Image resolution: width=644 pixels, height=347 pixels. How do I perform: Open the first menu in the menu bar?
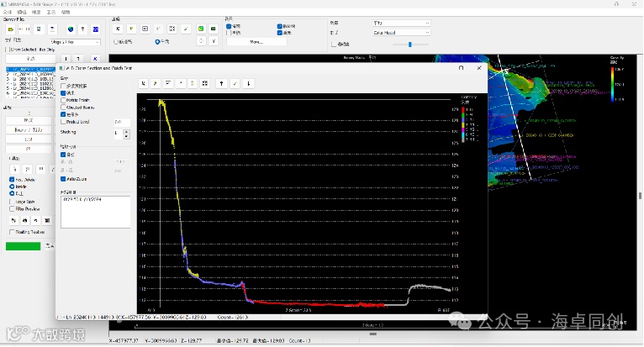click(x=8, y=13)
